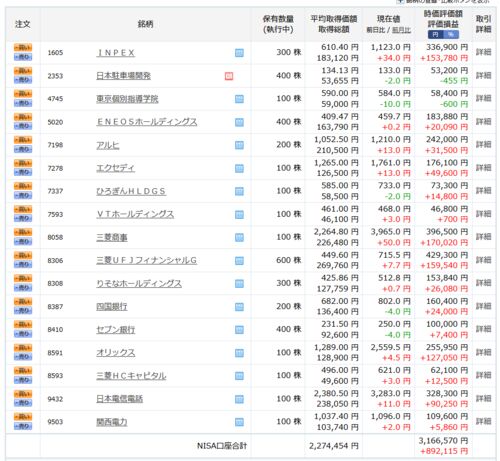Open the red icon beside 日本駐車場開発
500x461 pixels.
pyautogui.click(x=229, y=76)
